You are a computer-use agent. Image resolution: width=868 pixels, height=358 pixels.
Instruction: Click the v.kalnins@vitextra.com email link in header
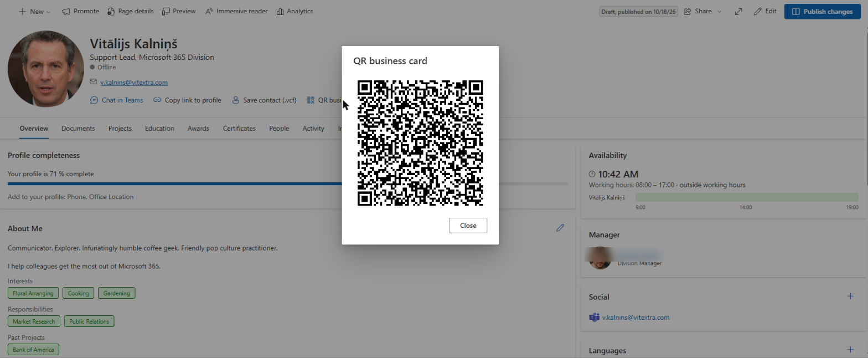(133, 83)
